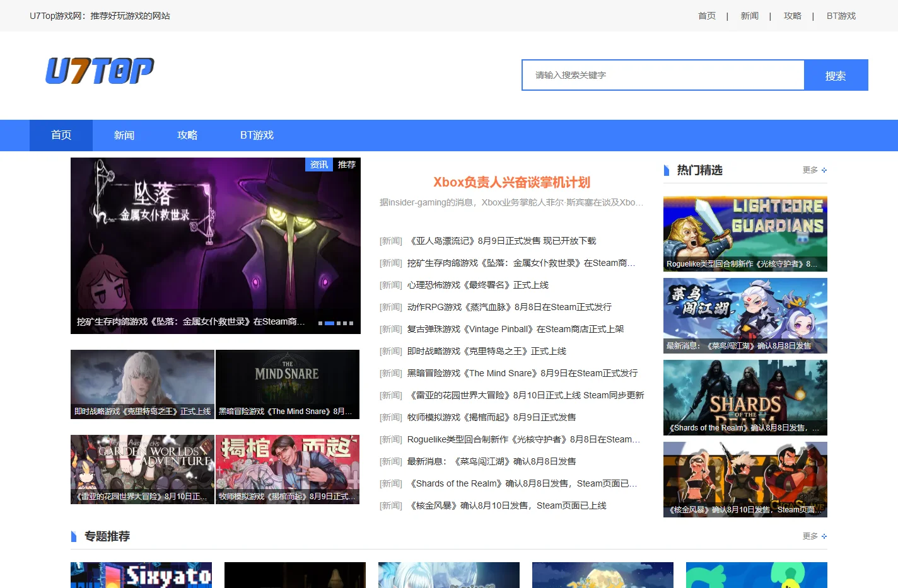Open 菜鸟闯江湖 featured thumbnail
898x588 pixels.
(x=745, y=316)
